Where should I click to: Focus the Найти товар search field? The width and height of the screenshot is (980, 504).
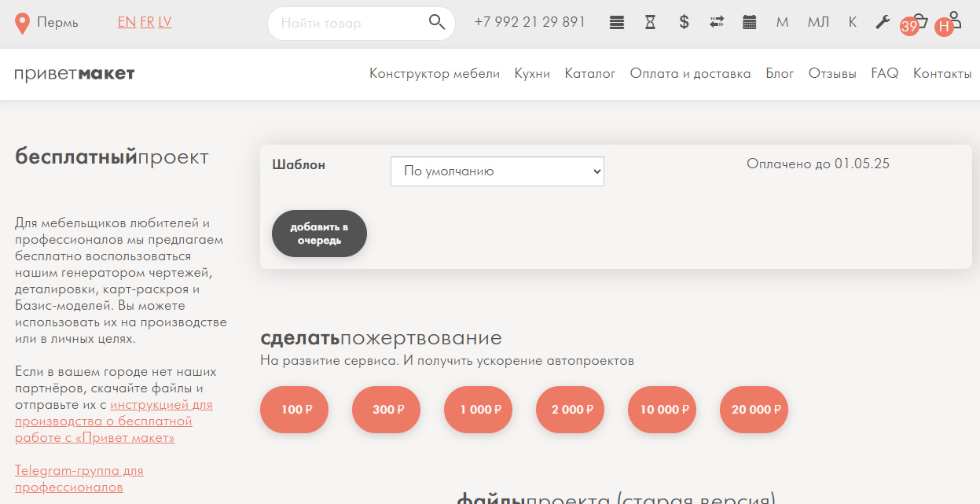[x=350, y=24]
